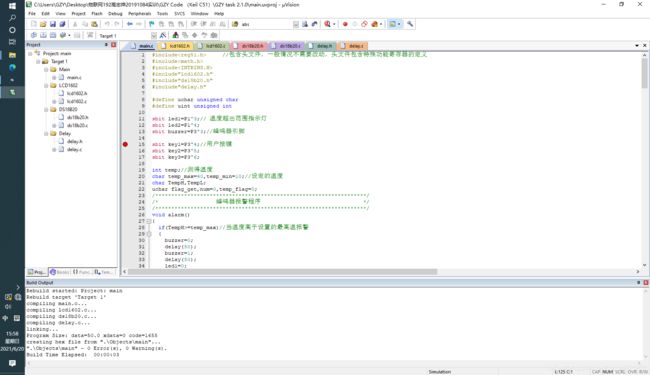This screenshot has height=375, width=650.
Task: Open Options for Target dialog icon
Action: 163,35
